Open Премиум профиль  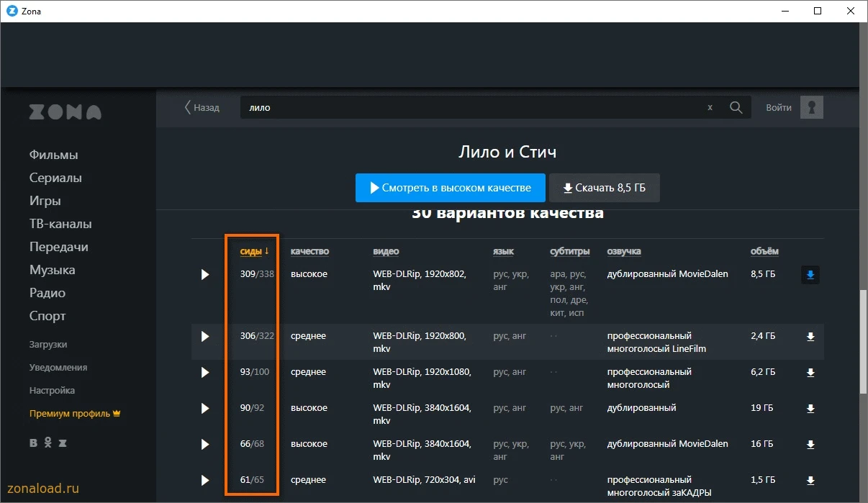(x=74, y=414)
